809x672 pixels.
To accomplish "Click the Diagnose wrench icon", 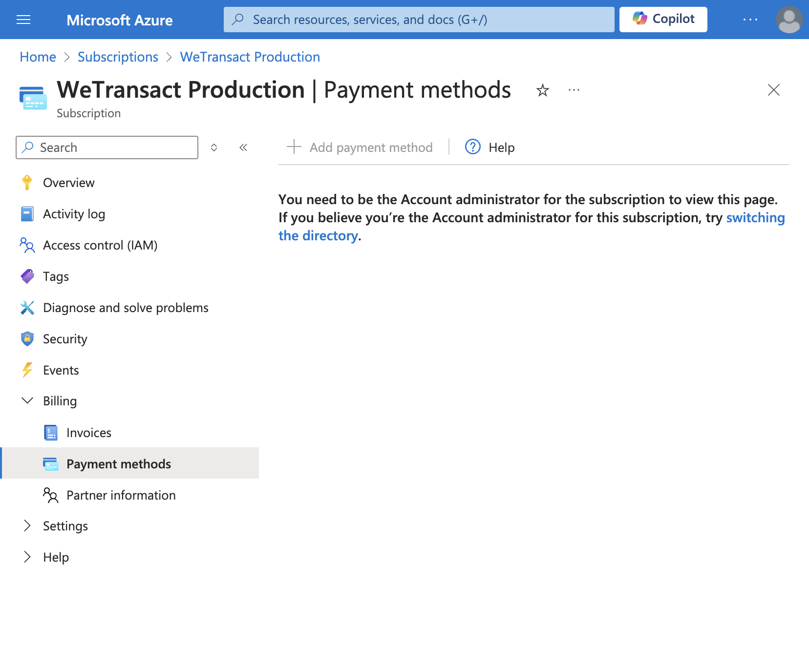I will pos(27,308).
